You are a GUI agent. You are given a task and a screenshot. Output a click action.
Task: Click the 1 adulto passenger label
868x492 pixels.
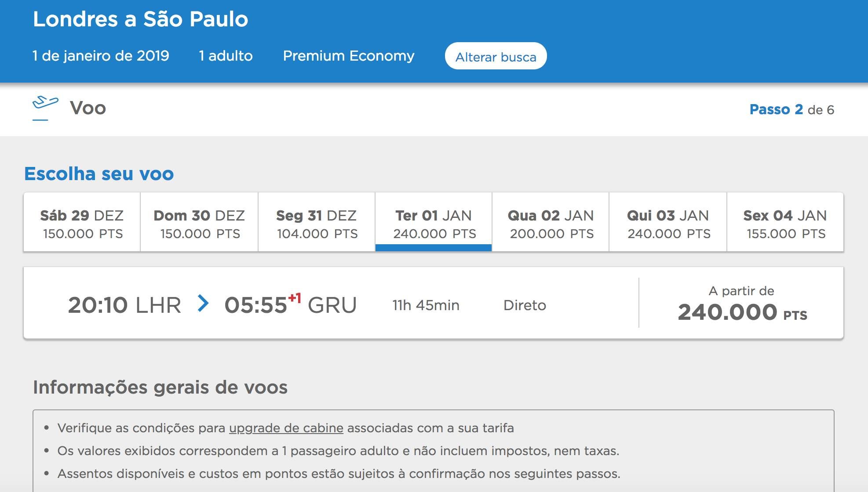pyautogui.click(x=226, y=56)
